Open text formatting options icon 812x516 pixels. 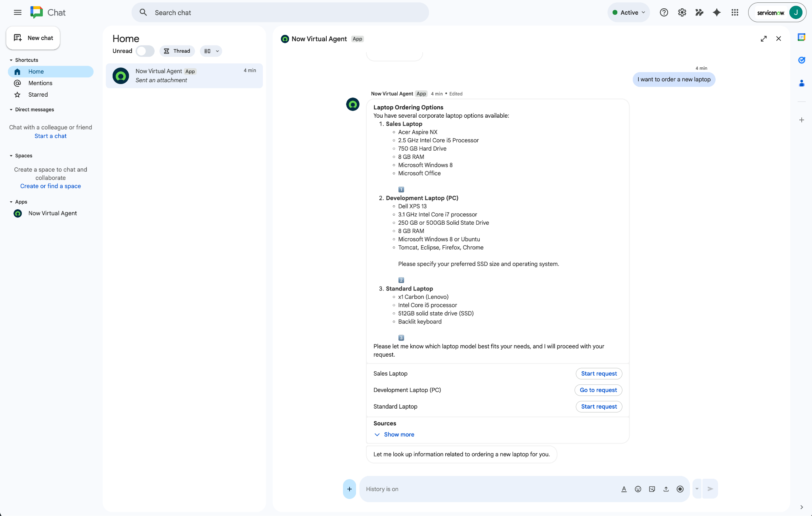pyautogui.click(x=624, y=489)
